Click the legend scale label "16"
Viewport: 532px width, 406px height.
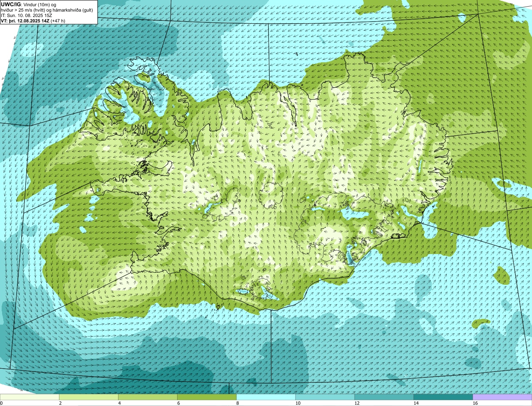475,403
